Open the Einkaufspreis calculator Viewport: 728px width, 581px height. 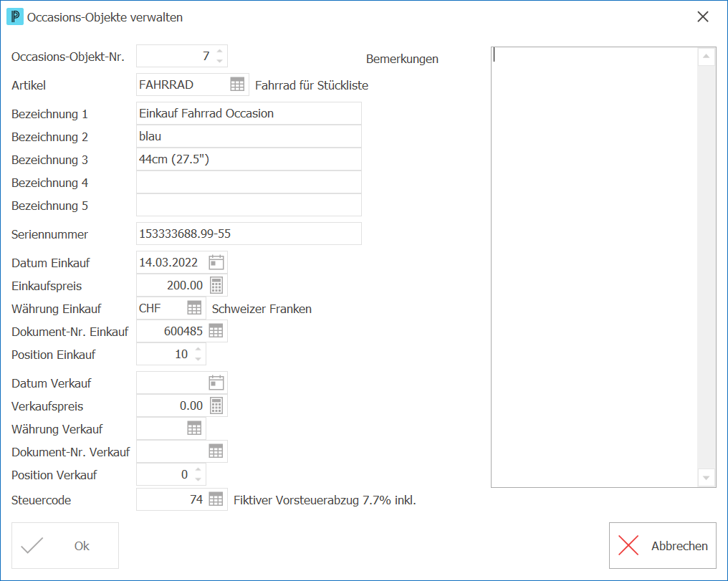pyautogui.click(x=216, y=285)
